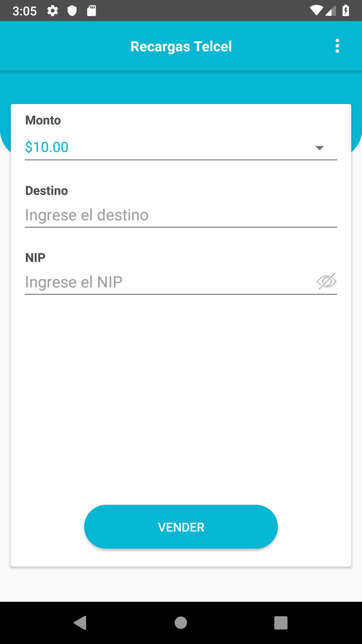Viewport: 362px width, 644px height.
Task: Expand the Monto dropdown arrow
Action: 319,148
